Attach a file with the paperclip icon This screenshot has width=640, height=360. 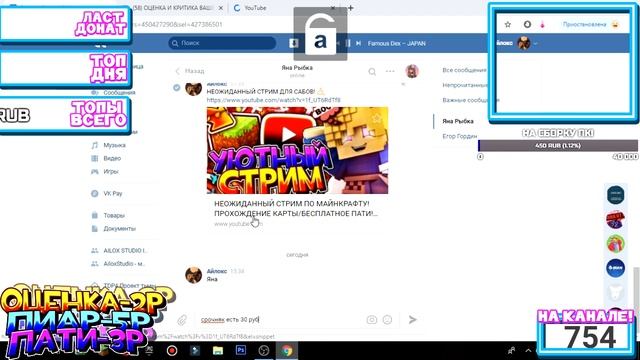point(182,320)
